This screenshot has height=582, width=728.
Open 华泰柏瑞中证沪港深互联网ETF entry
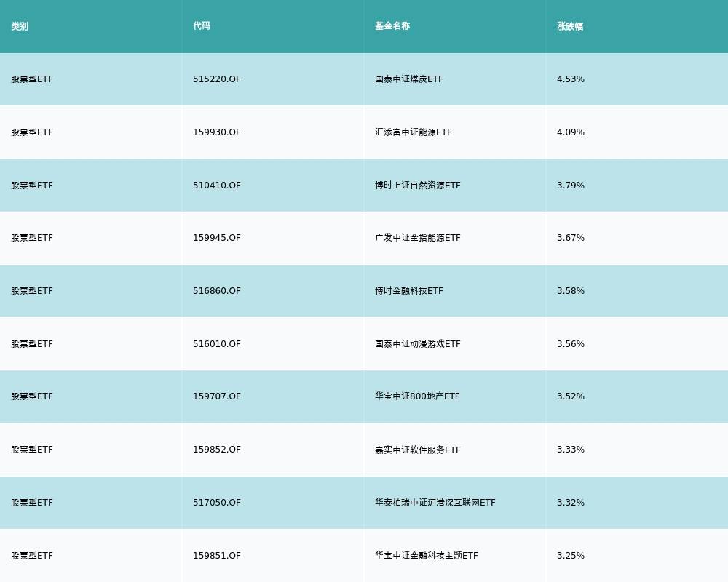tap(435, 503)
